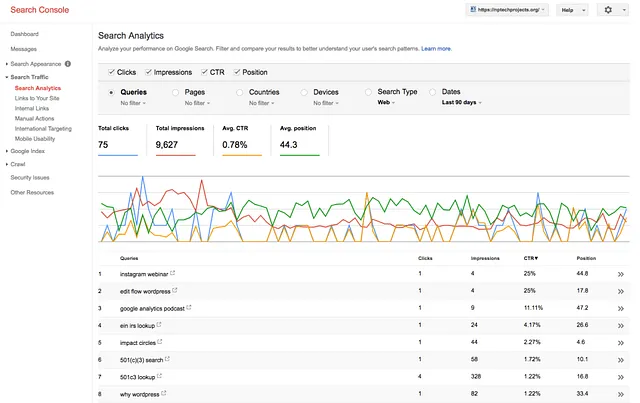Click the Search Console logo title

(40, 10)
